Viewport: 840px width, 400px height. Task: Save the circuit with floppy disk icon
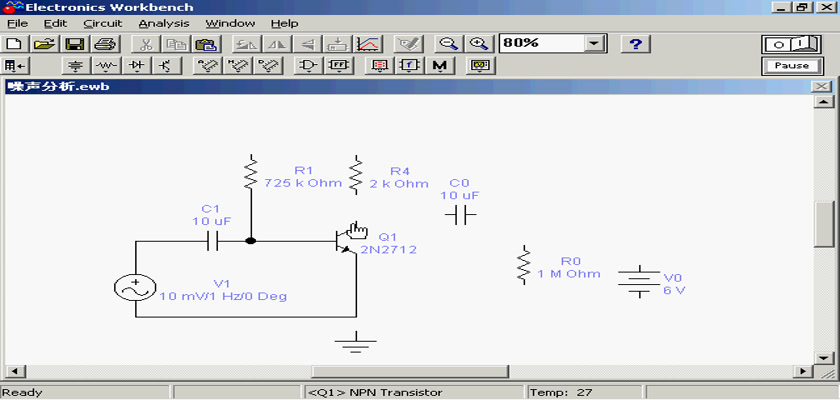click(x=75, y=44)
